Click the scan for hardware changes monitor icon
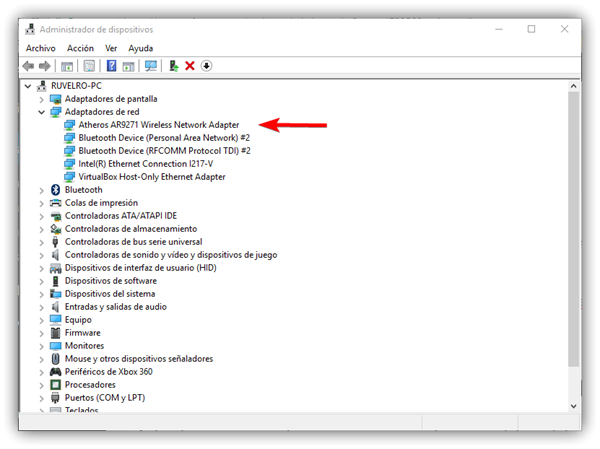600x449 pixels. 151,66
